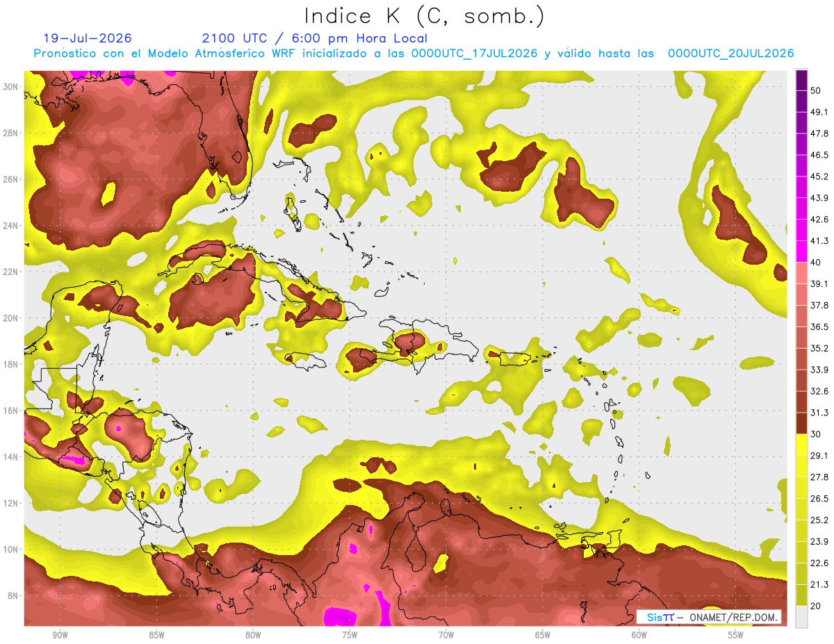Click the "36.5" color scale value
This screenshot has height=644, width=834.
(x=819, y=327)
